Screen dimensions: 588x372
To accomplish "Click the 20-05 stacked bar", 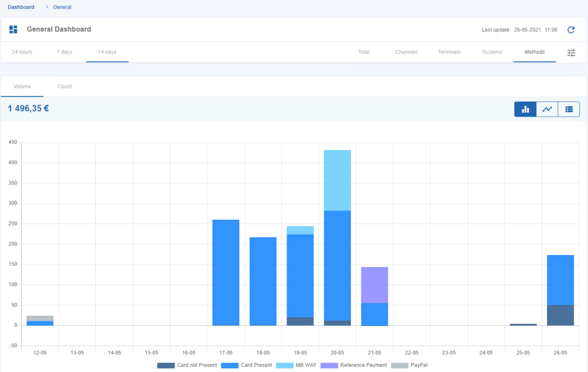I will (337, 237).
